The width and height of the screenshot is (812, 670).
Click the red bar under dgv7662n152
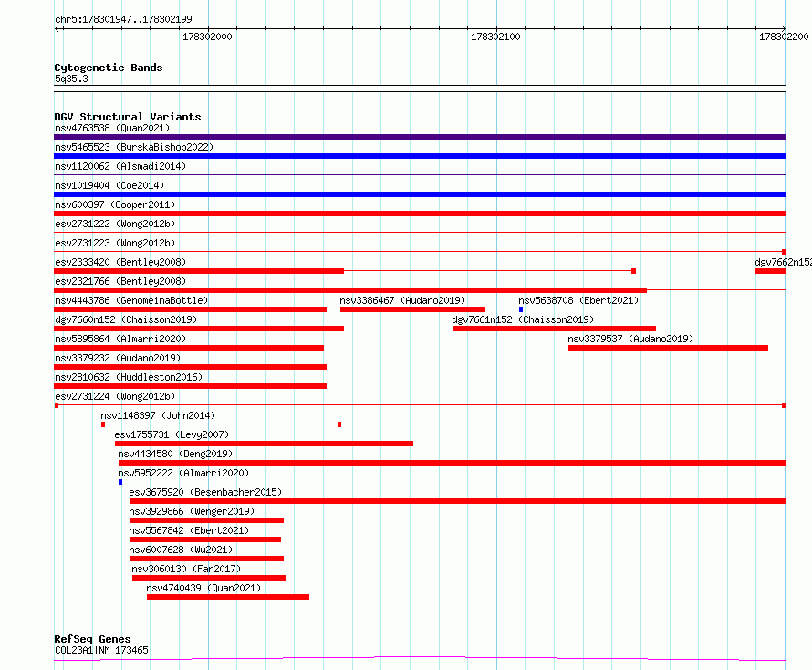(x=771, y=271)
